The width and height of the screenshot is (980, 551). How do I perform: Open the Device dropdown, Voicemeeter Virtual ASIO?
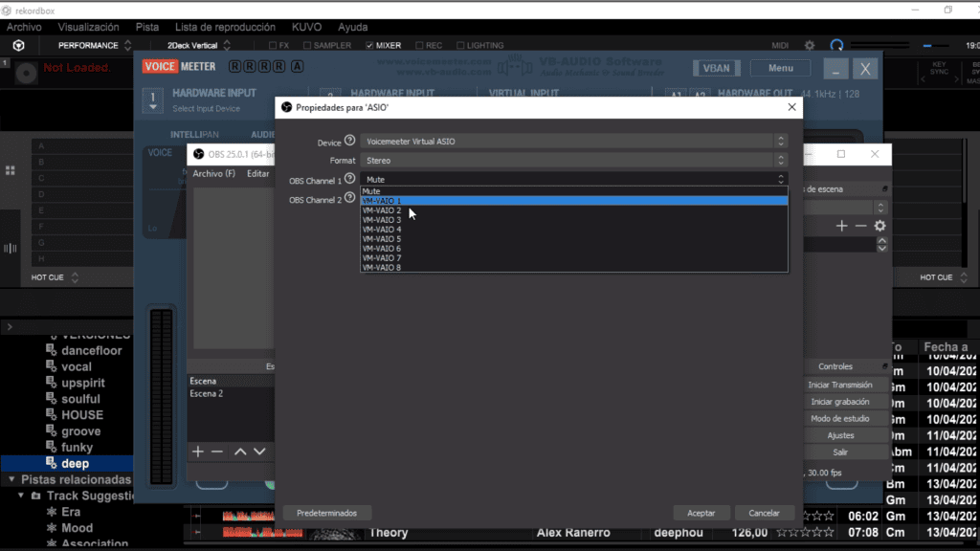[x=574, y=142]
